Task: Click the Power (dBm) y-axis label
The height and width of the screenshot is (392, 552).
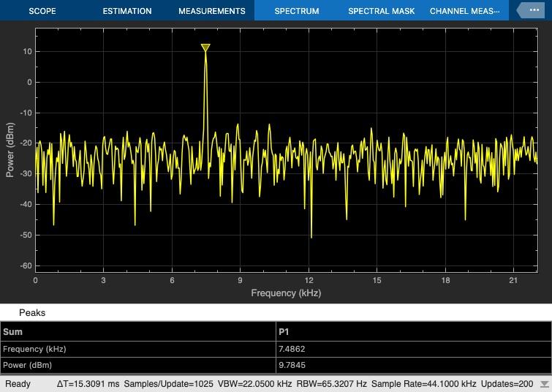Action: click(x=10, y=150)
